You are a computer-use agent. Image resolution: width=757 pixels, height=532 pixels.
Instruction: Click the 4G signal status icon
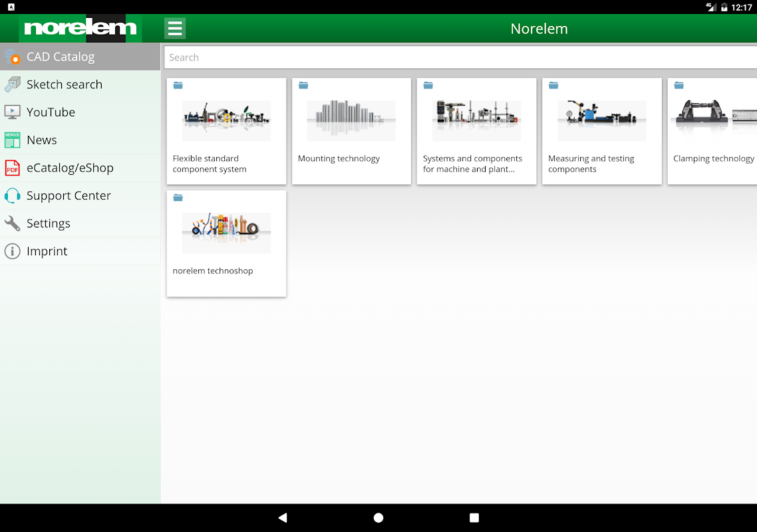(x=711, y=7)
